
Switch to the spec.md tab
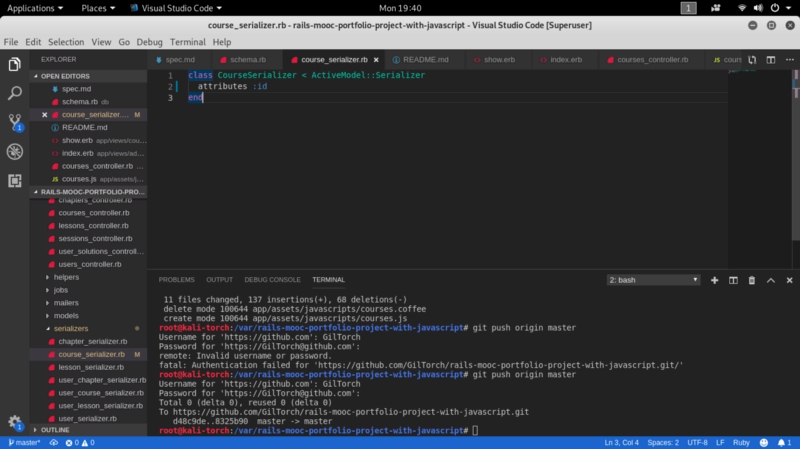[180, 60]
